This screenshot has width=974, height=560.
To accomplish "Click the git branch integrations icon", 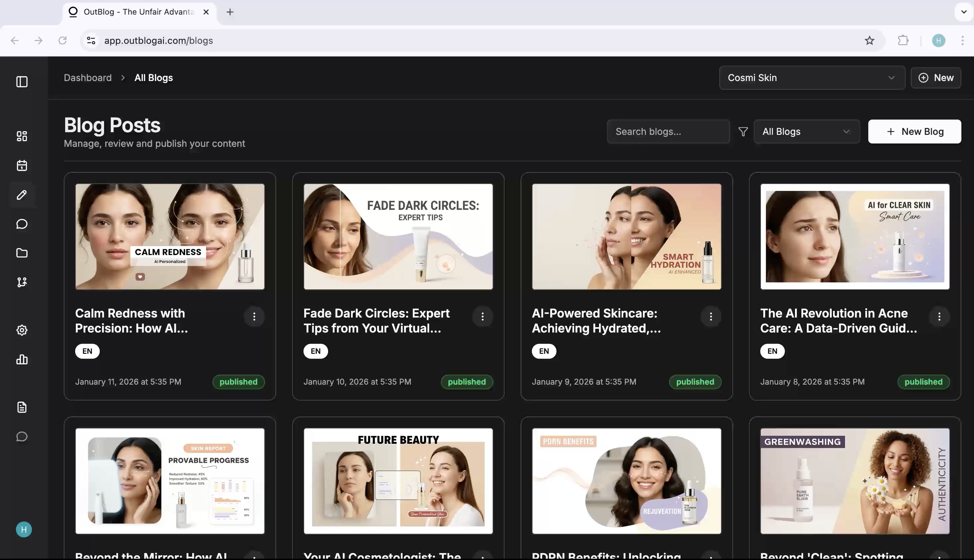I will tap(22, 282).
